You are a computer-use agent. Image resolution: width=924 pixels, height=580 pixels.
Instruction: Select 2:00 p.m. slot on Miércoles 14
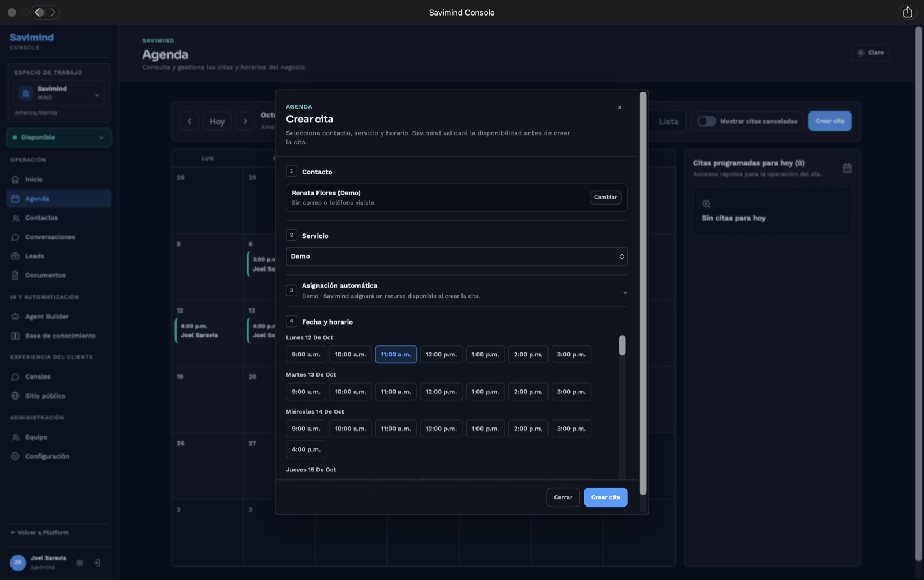point(528,429)
